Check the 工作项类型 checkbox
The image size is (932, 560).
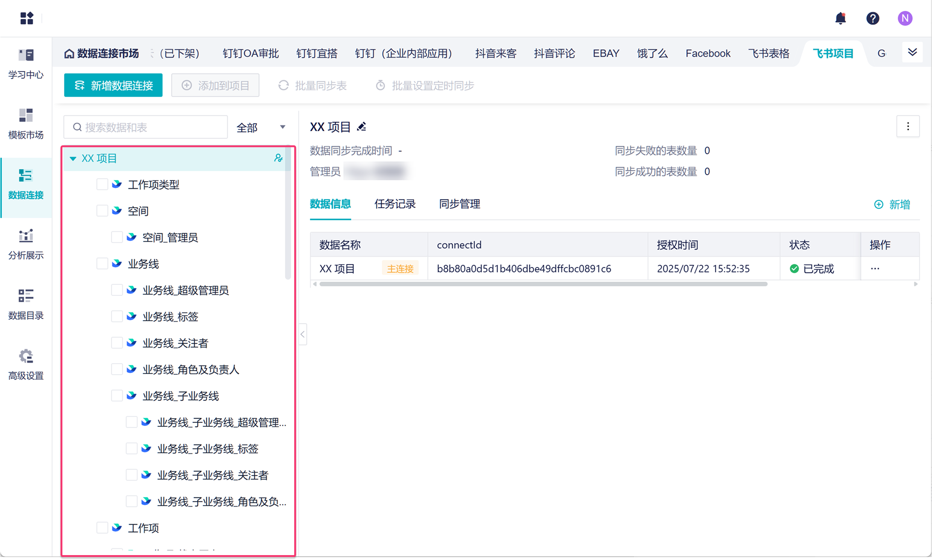pos(102,185)
